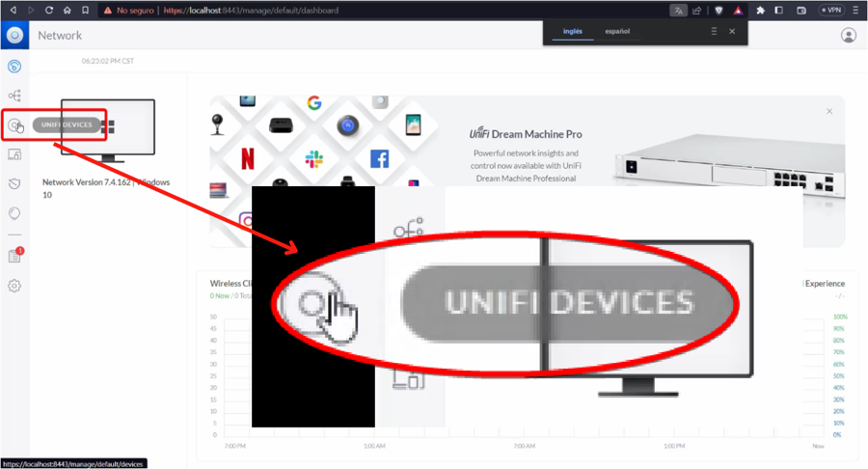The height and width of the screenshot is (469, 868).
Task: Close the translate popup
Action: (x=732, y=32)
